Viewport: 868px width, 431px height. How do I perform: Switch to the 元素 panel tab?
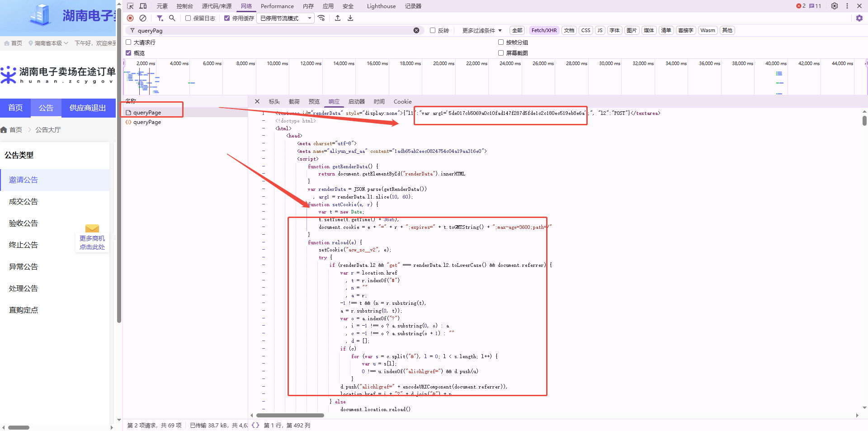[162, 6]
